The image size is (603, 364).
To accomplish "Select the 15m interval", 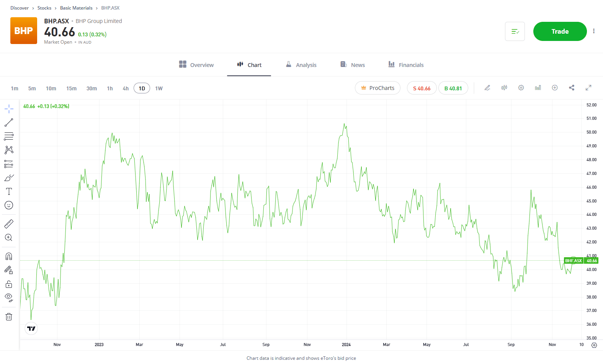I will tap(71, 88).
